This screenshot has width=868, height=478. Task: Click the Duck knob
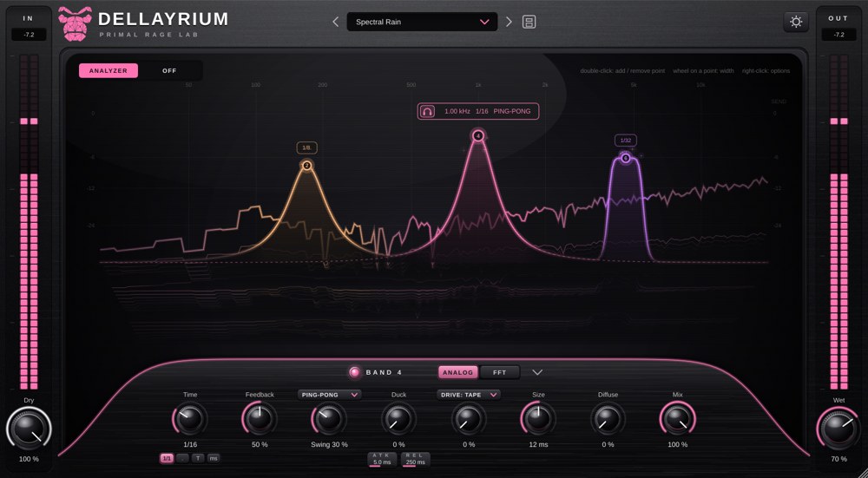[x=398, y=419]
